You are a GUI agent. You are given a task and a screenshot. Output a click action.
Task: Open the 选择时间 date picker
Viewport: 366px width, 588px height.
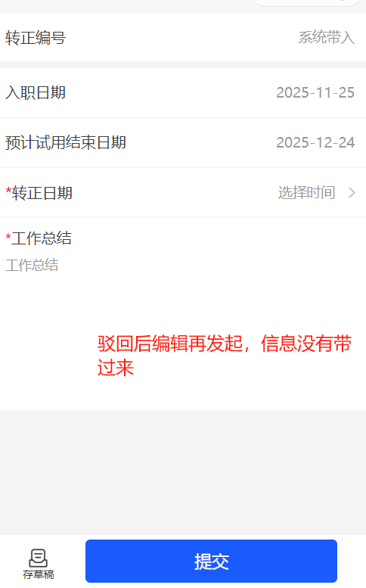pos(306,193)
